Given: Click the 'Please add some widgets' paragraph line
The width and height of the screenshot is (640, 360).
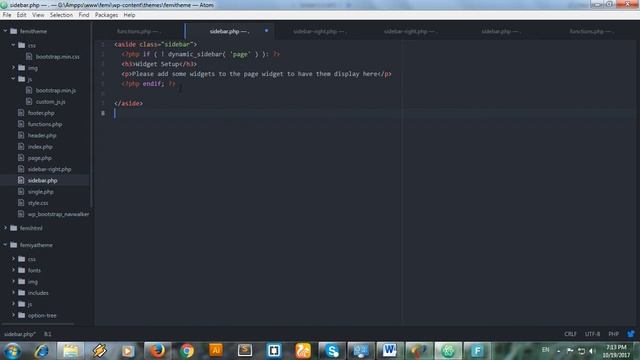Looking at the screenshot, I should pyautogui.click(x=256, y=74).
